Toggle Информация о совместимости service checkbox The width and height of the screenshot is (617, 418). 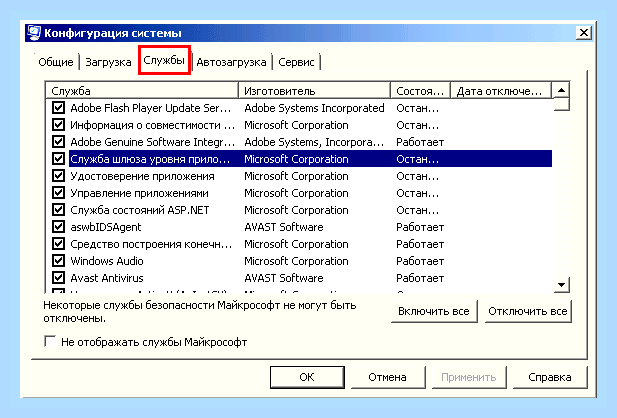pyautogui.click(x=58, y=125)
